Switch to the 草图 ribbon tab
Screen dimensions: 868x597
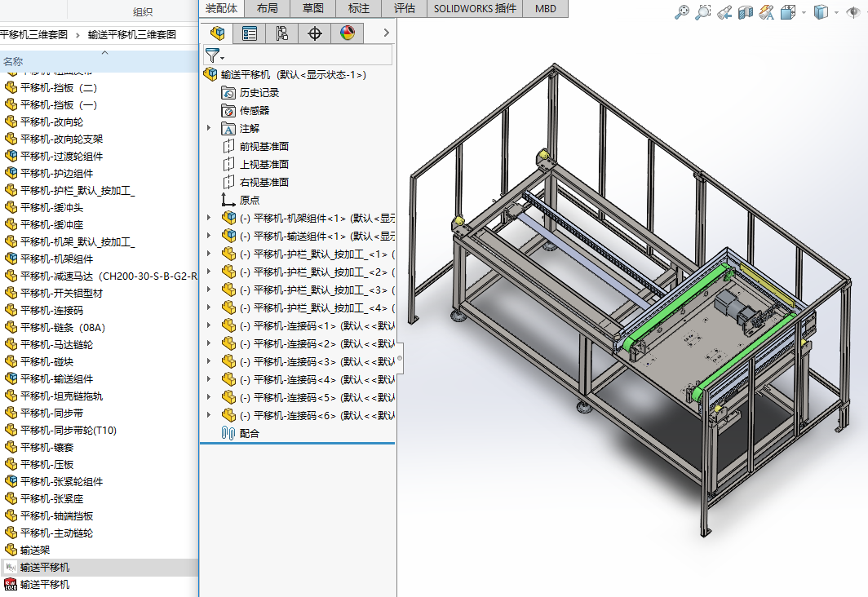[312, 8]
